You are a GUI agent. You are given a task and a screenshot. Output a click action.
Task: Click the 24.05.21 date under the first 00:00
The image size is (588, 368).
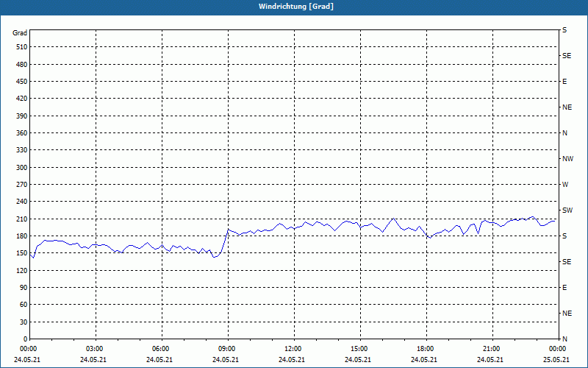coord(27,360)
